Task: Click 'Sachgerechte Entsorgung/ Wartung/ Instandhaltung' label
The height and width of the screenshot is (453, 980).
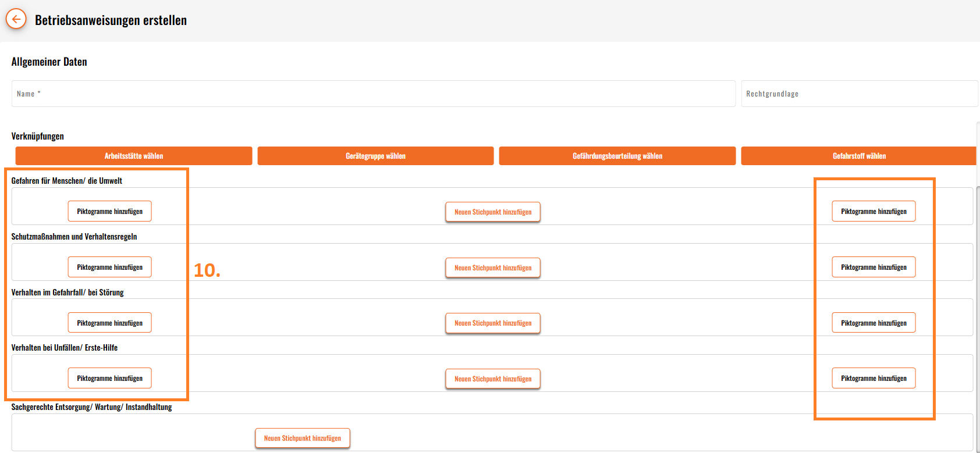Action: tap(92, 407)
